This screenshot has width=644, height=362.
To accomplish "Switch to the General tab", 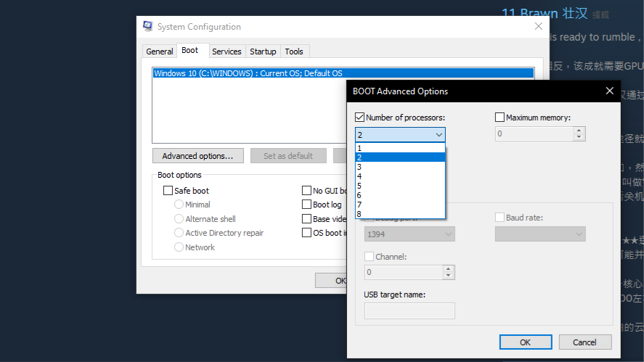I will point(159,52).
